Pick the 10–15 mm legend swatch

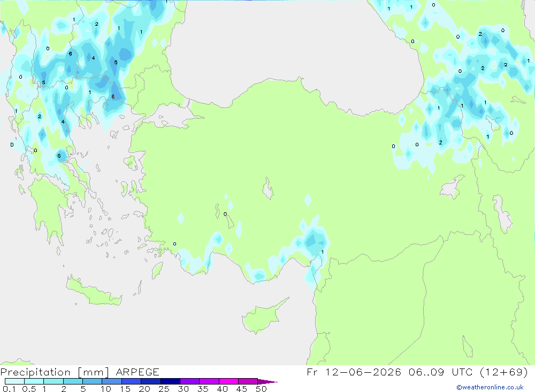112,381
